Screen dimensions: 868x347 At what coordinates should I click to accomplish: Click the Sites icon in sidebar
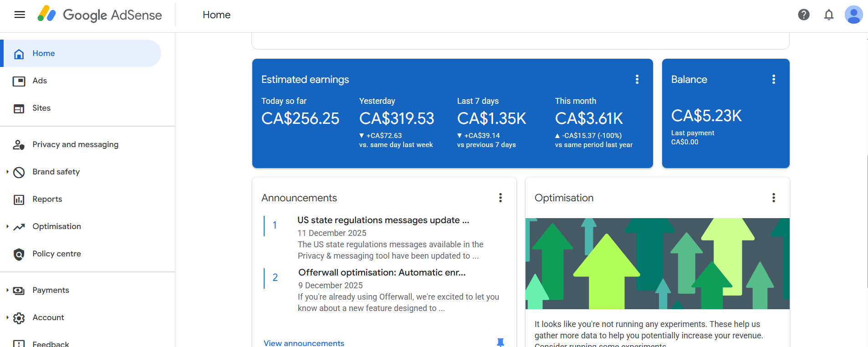[19, 108]
